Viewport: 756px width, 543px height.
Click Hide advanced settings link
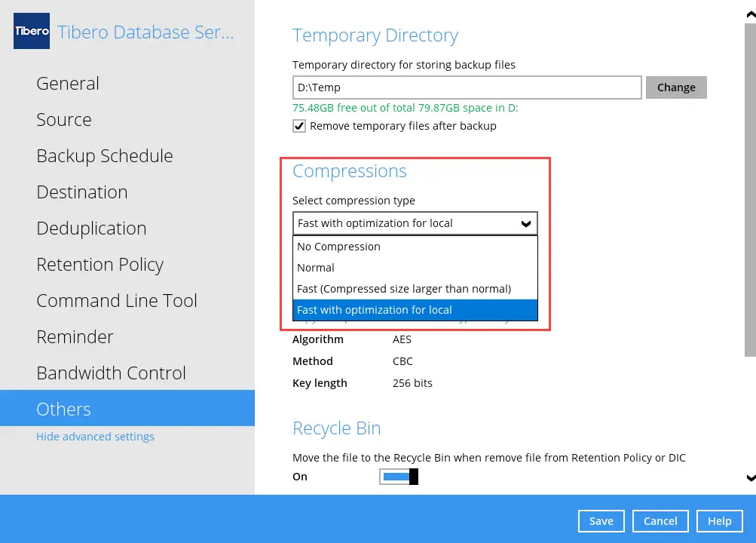[95, 437]
